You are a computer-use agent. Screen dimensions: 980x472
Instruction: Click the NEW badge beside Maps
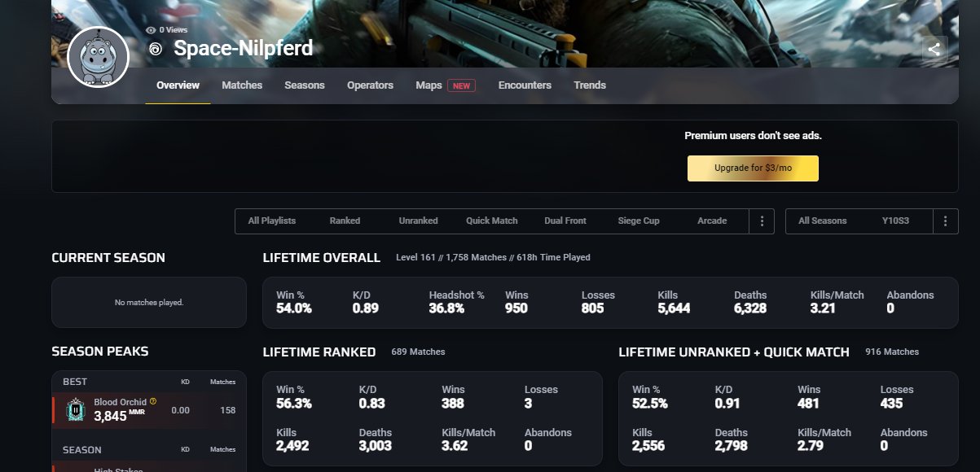click(461, 85)
